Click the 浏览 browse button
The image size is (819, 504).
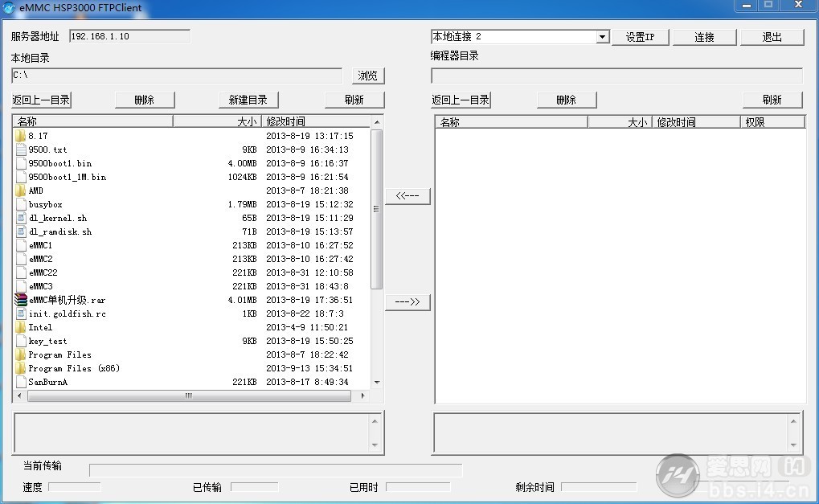click(368, 76)
